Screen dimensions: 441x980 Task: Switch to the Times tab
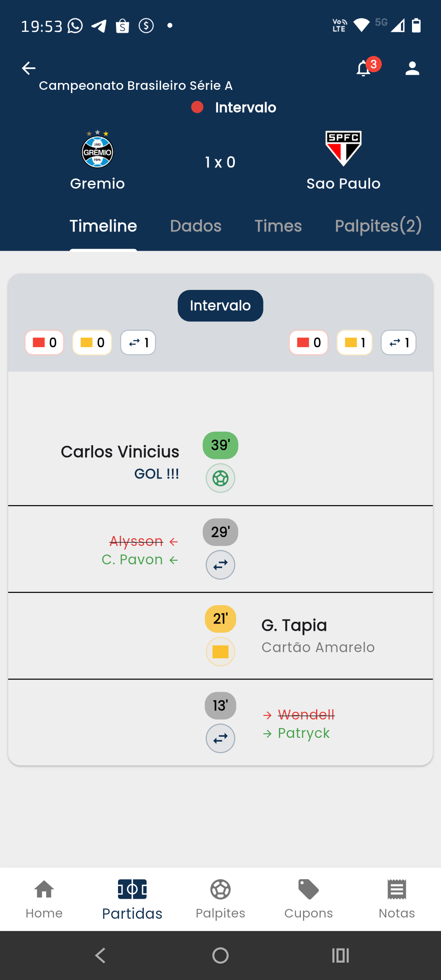(278, 226)
